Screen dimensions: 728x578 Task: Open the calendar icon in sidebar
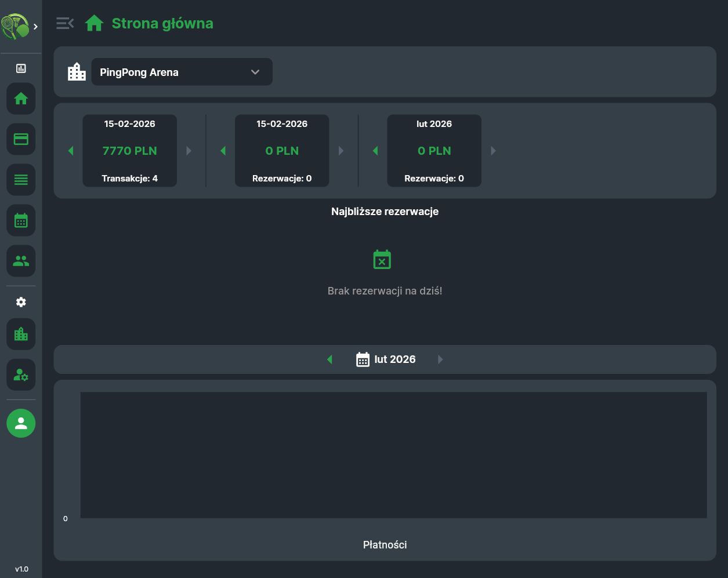[21, 220]
